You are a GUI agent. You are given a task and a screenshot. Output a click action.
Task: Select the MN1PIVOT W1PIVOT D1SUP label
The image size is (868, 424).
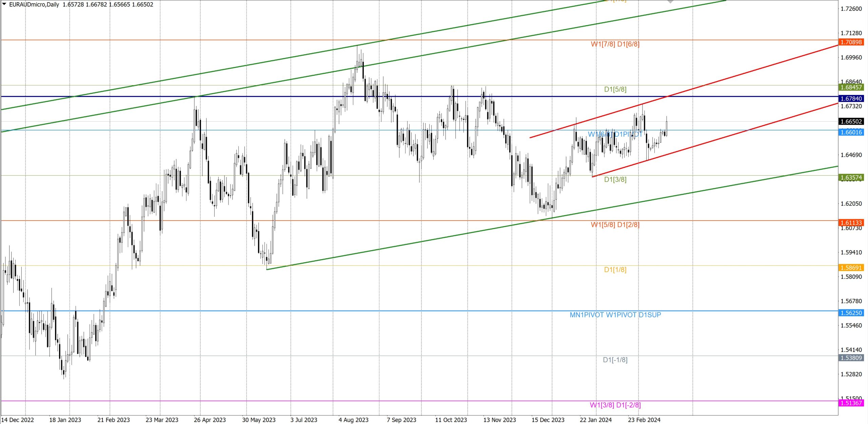click(615, 315)
